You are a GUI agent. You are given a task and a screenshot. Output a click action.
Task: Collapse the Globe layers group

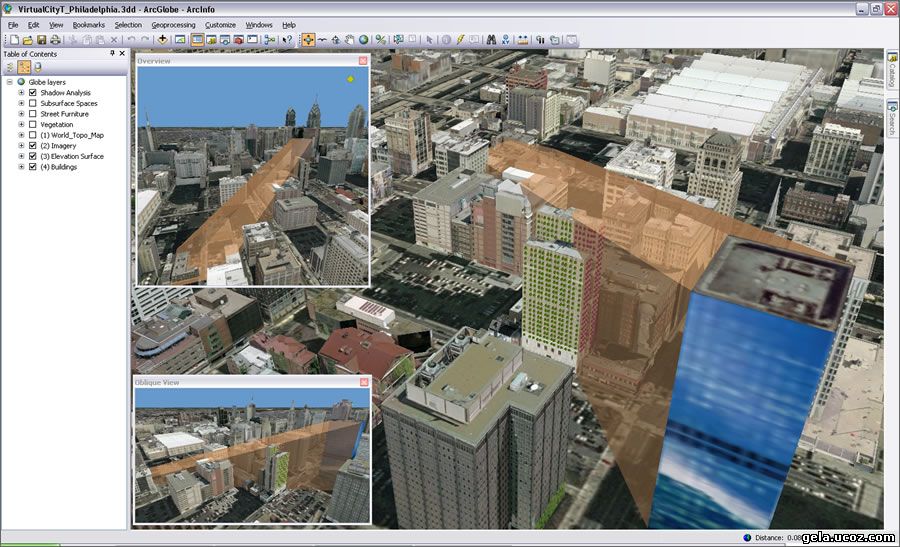click(10, 82)
